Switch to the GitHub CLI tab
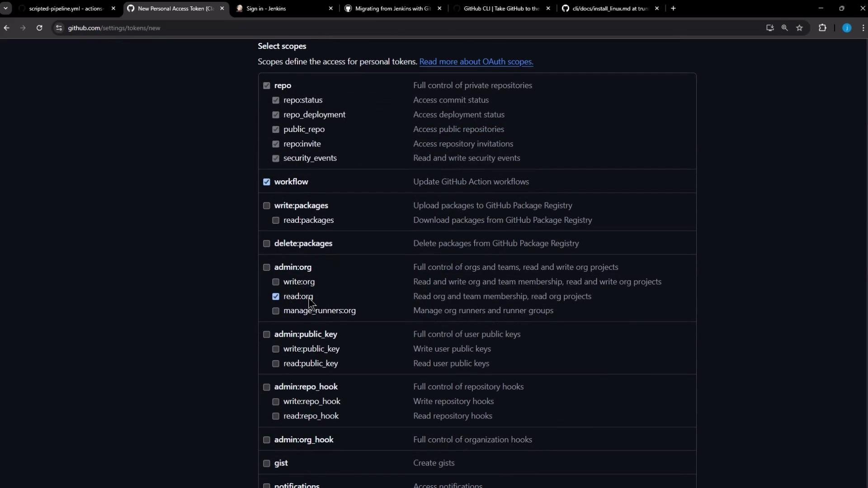The image size is (868, 488). coord(502,9)
